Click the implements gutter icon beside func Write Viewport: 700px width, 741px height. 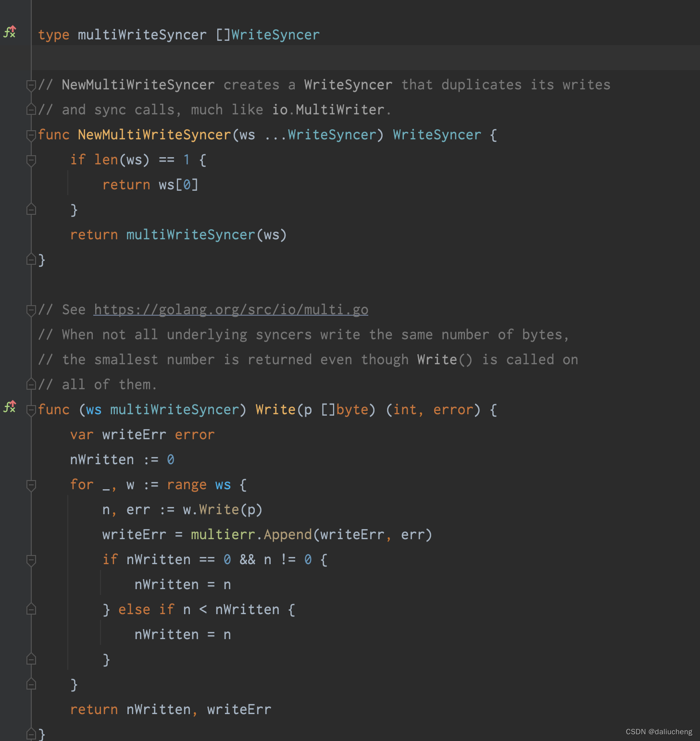pyautogui.click(x=10, y=407)
